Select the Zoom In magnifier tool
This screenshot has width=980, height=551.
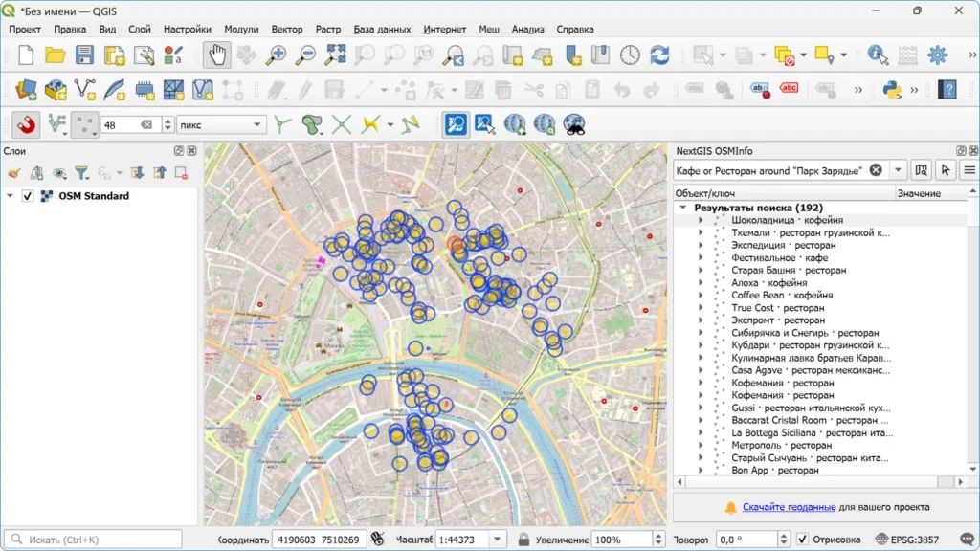[x=276, y=55]
